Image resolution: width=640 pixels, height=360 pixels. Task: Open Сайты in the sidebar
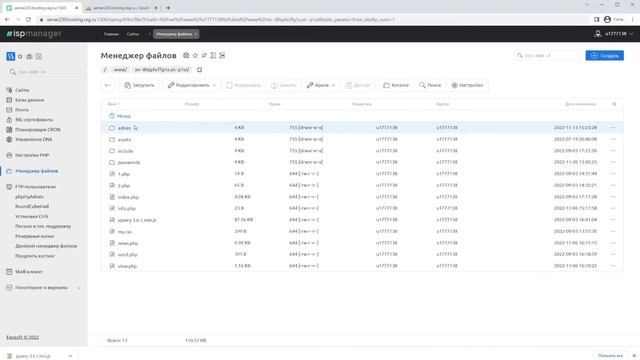tap(22, 90)
